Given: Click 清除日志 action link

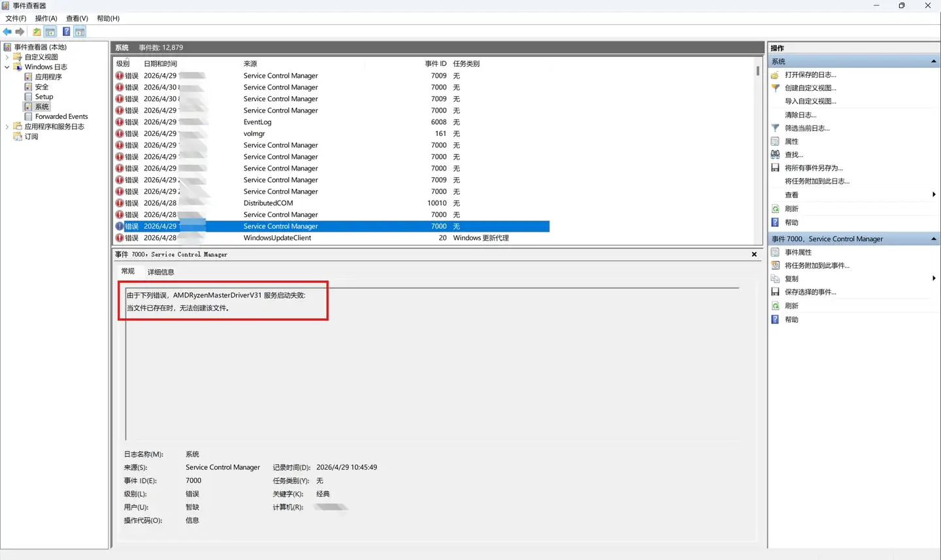Looking at the screenshot, I should pos(800,115).
